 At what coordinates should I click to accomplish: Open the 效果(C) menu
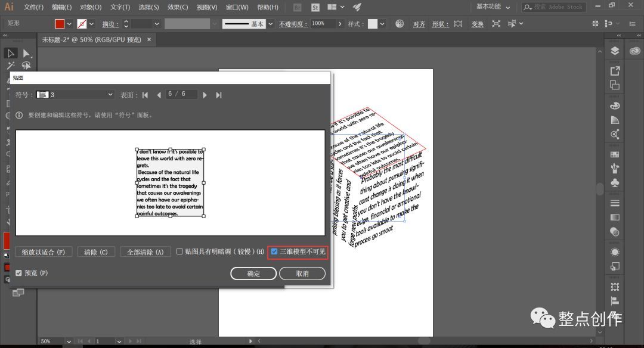[178, 7]
